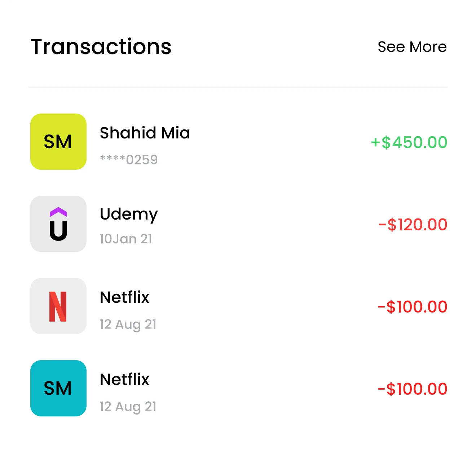Click the -$100.00 Netflix amount
476x451 pixels.
412,306
